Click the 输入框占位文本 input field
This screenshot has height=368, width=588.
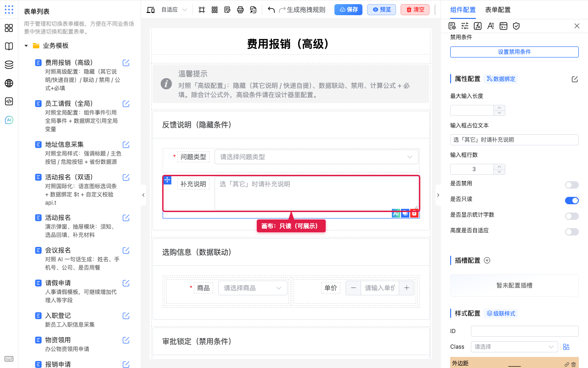coord(514,140)
